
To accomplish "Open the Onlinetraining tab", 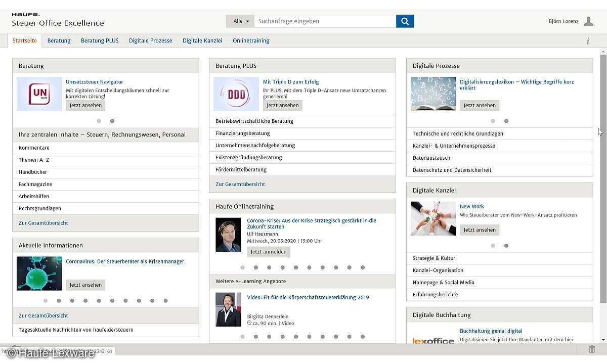I will point(251,41).
